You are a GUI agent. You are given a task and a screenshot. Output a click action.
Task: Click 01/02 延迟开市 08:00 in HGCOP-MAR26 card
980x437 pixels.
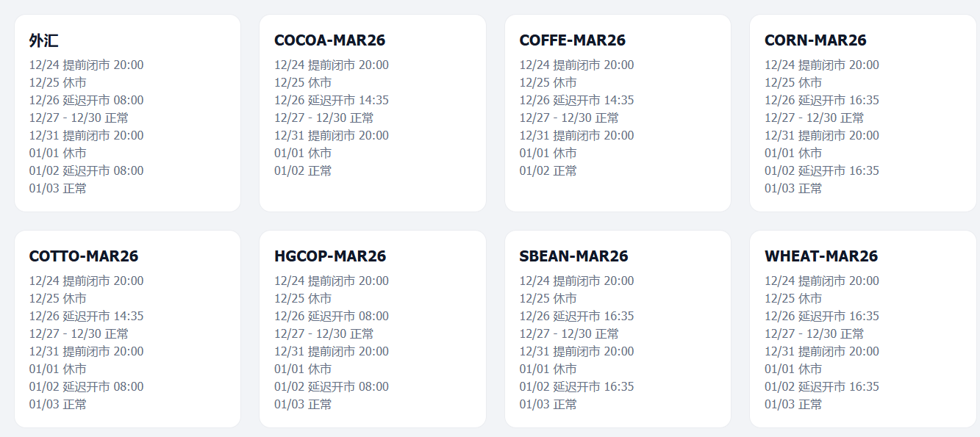(x=332, y=387)
